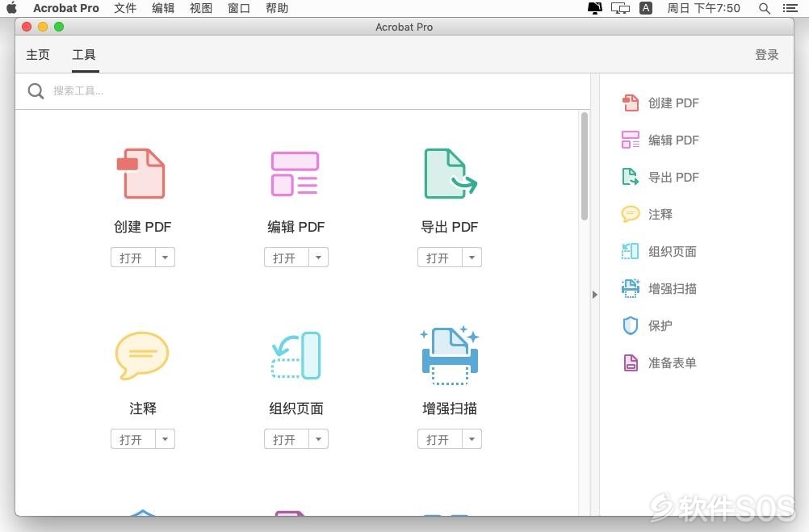Click 打开 button under 注释
The image size is (809, 532).
pyautogui.click(x=132, y=439)
